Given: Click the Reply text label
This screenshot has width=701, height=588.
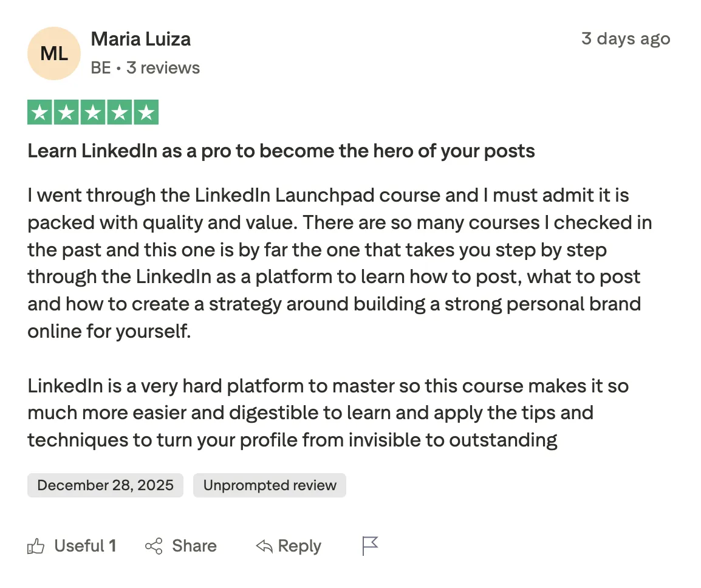Looking at the screenshot, I should click(298, 545).
